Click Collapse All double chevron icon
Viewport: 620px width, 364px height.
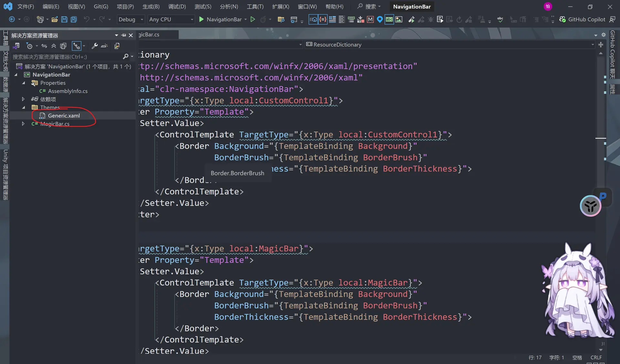(54, 46)
